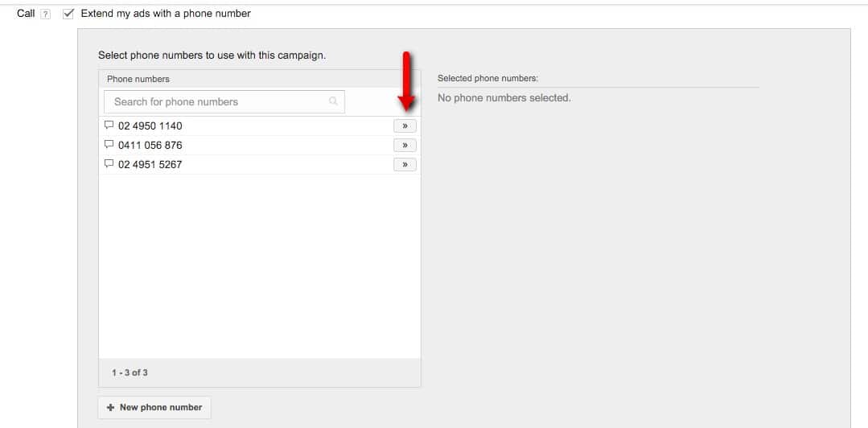
Task: Select the phone number text 02 4950 1140
Action: coord(150,126)
